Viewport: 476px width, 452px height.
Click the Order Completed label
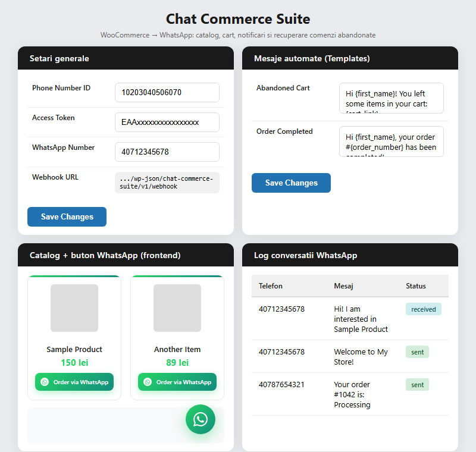tap(284, 131)
